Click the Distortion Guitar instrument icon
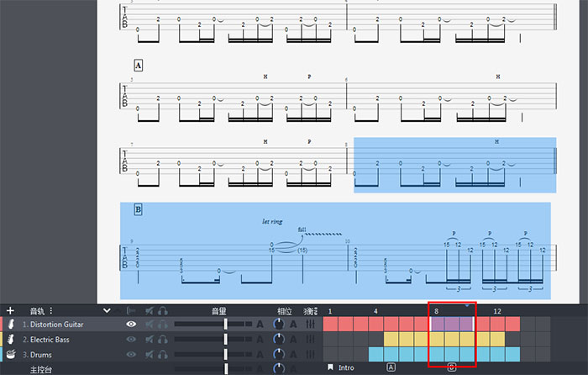The image size is (588, 375). [x=13, y=324]
